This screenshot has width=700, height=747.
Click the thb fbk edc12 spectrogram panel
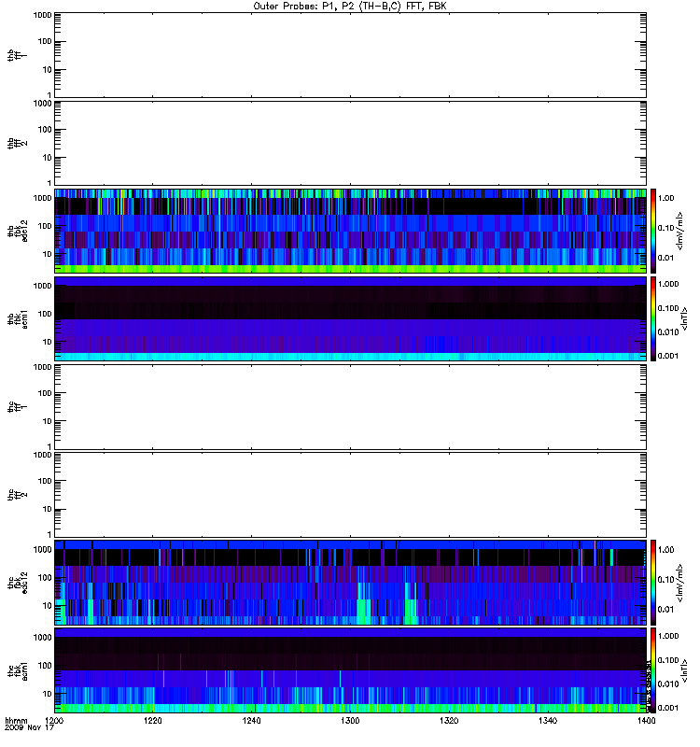[x=350, y=231]
